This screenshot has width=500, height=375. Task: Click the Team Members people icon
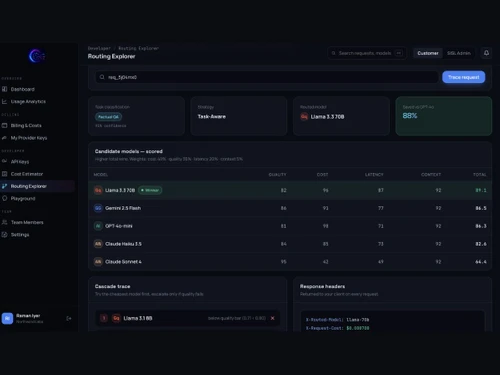4,222
